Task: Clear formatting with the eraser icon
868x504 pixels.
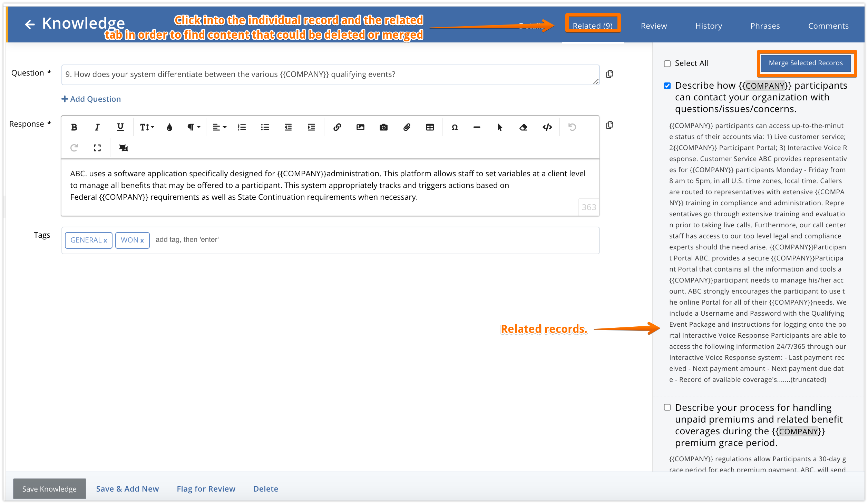Action: point(523,127)
